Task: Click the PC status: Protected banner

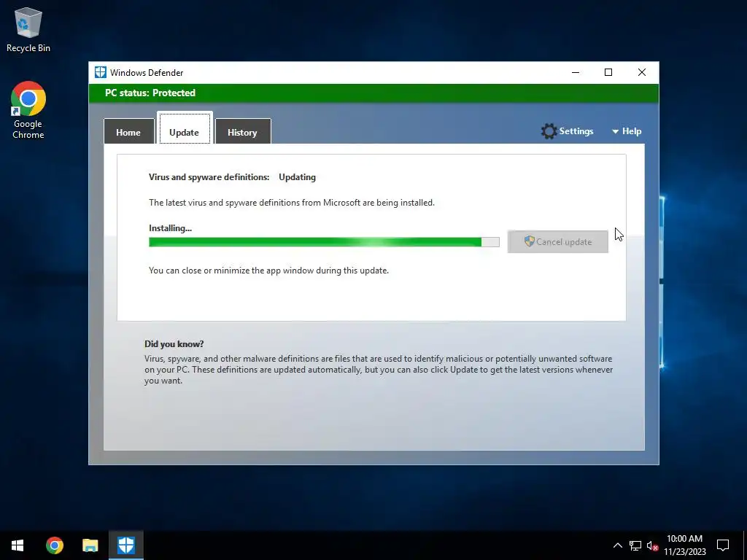Action: tap(373, 93)
